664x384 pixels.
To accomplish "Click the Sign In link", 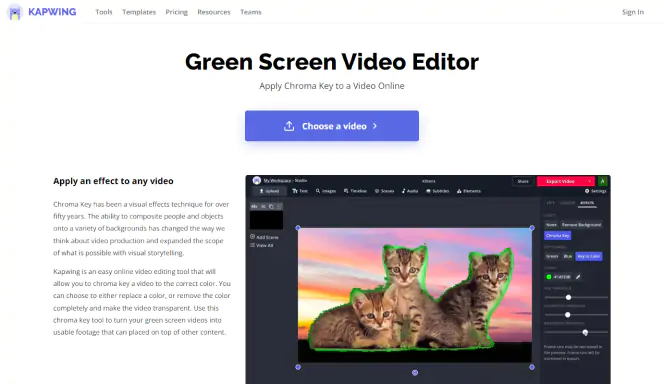I will click(x=633, y=12).
